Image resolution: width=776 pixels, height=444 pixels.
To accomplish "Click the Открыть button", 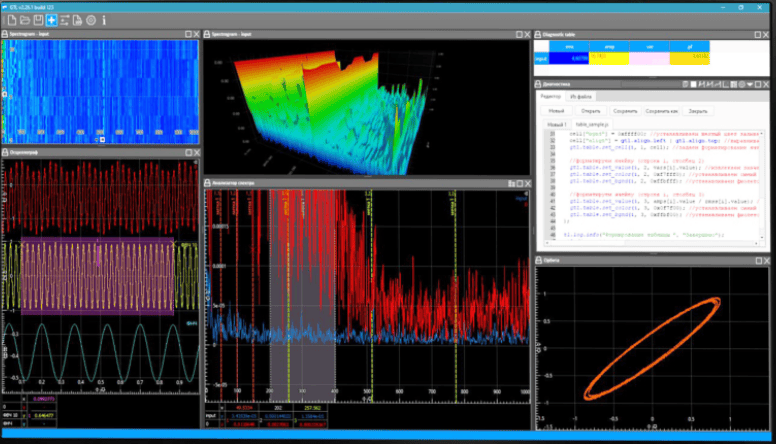I will (589, 110).
